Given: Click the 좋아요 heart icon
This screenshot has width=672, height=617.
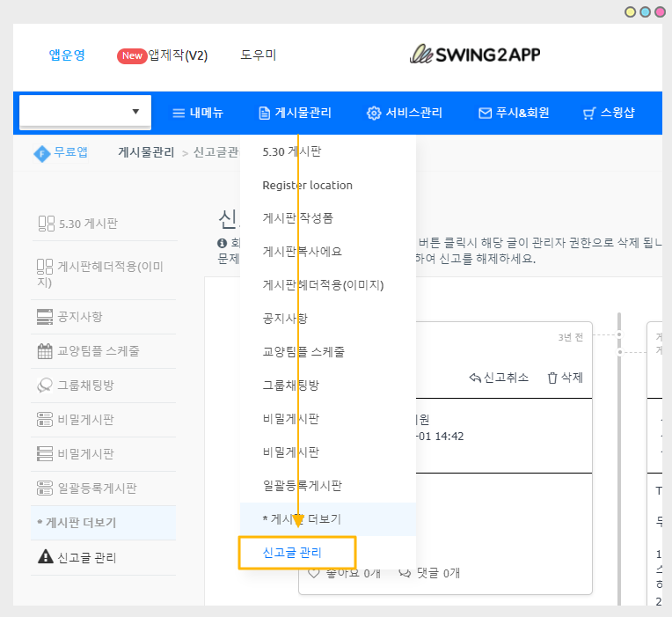Looking at the screenshot, I should (314, 573).
